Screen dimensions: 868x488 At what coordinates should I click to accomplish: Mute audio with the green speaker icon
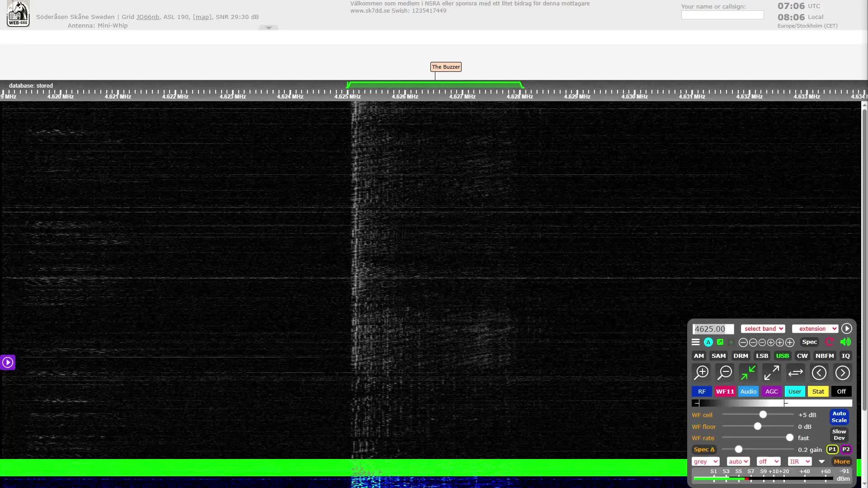point(845,342)
